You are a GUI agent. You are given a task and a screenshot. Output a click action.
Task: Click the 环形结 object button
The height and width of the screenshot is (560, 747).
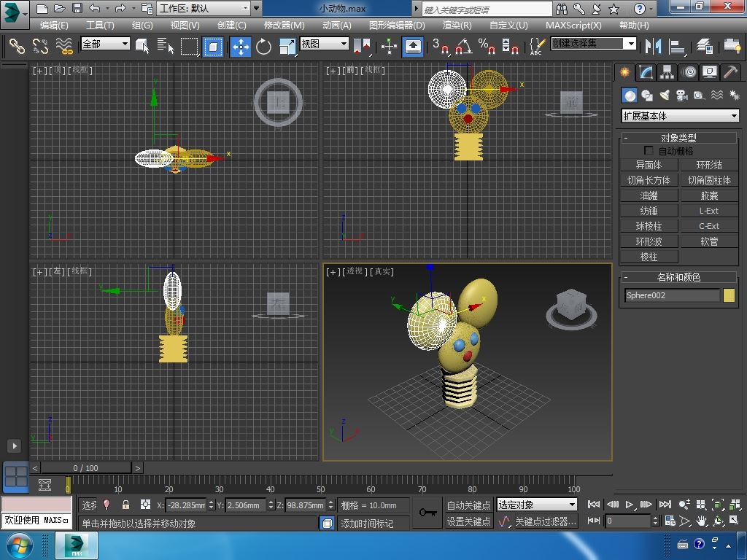709,165
